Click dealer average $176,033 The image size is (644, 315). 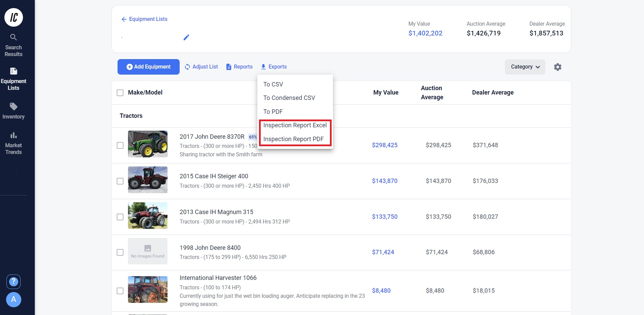485,181
